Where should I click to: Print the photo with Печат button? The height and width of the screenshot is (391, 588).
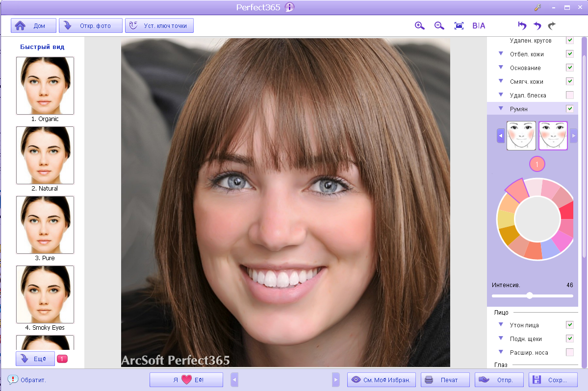click(x=445, y=380)
